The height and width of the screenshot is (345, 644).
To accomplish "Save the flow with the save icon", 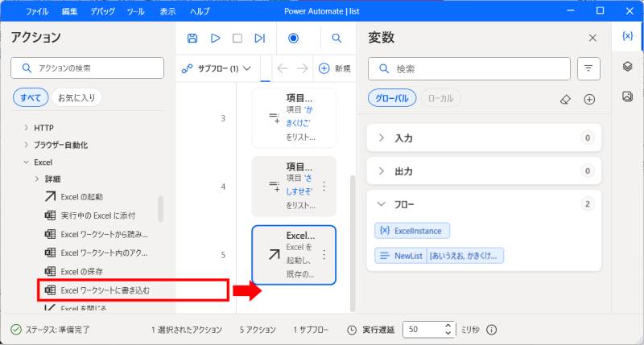I will [x=192, y=38].
